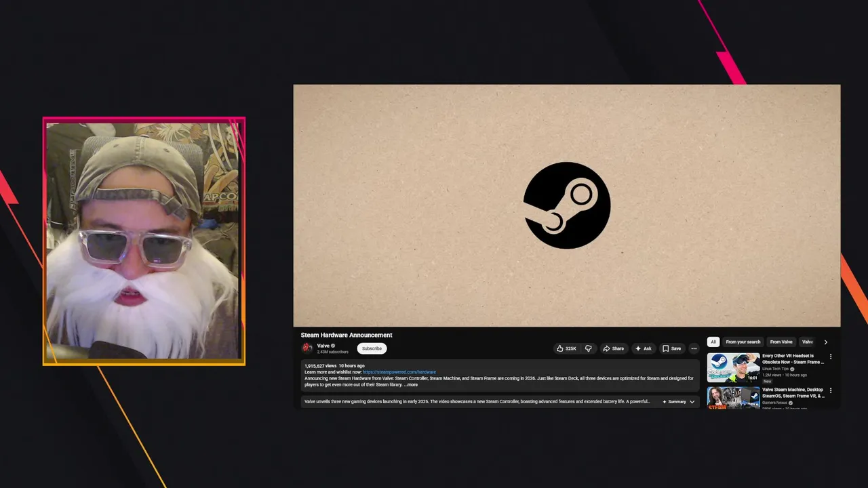
Task: Open Valve channel avatar
Action: tap(307, 348)
